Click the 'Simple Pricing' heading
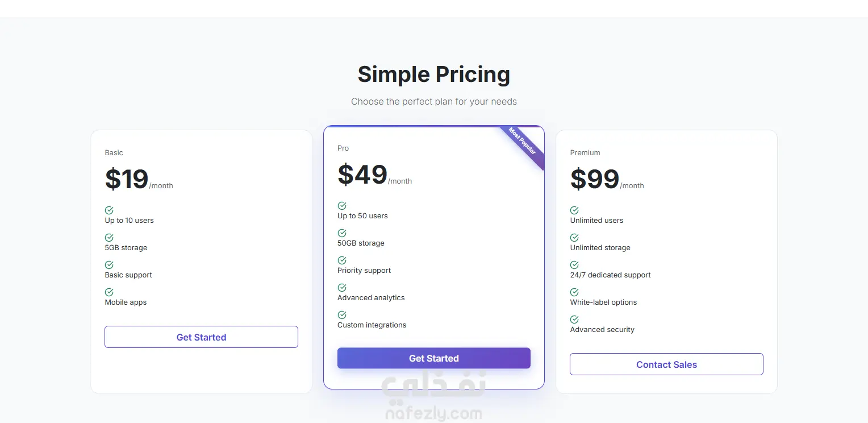Image resolution: width=868 pixels, height=423 pixels. coord(433,74)
